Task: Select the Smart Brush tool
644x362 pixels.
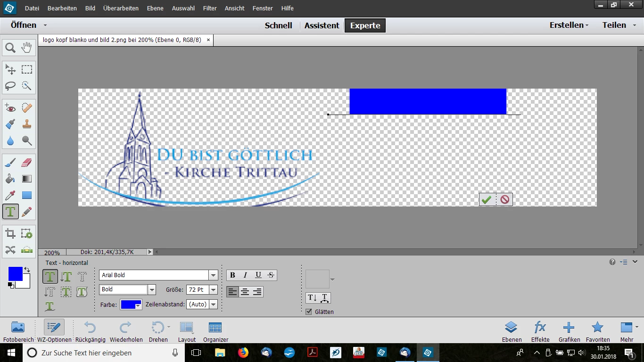Action: pos(10,124)
